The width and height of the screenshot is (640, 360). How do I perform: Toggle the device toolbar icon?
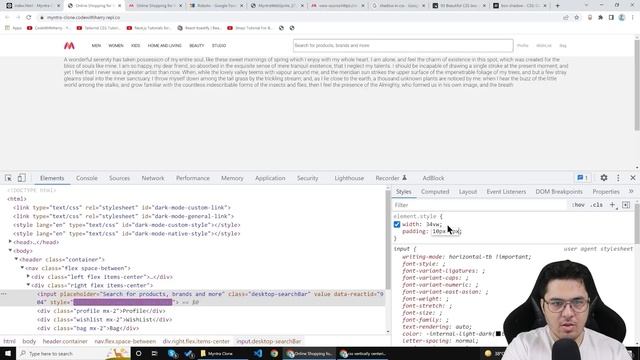(22, 178)
